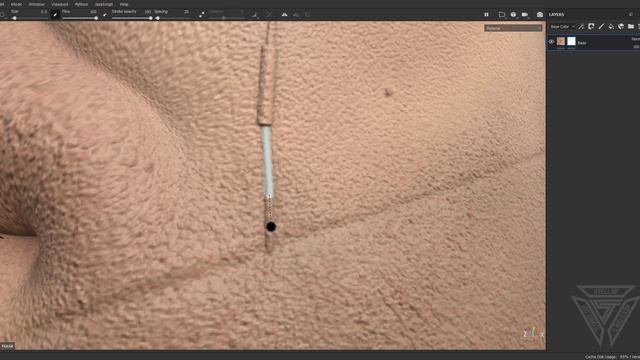Viewport: 640px width, 360px height.
Task: Select the layer's skin color thumbnail
Action: pyautogui.click(x=561, y=41)
